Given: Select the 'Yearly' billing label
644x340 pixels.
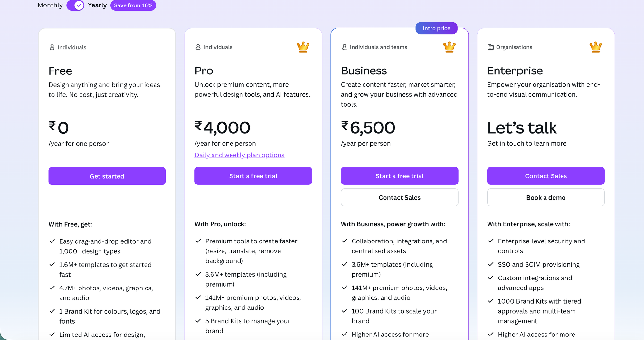Looking at the screenshot, I should click(x=97, y=5).
